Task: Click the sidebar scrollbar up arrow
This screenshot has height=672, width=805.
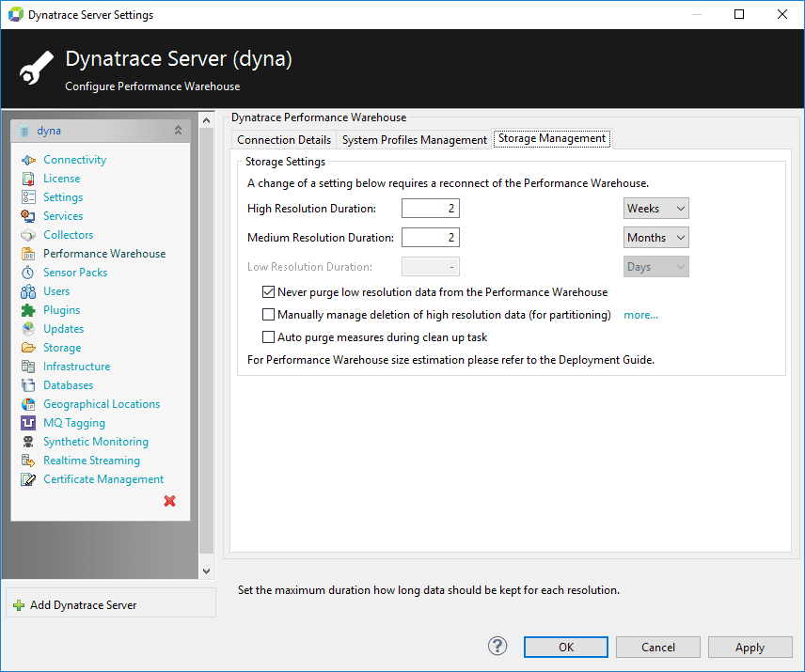Action: 206,120
